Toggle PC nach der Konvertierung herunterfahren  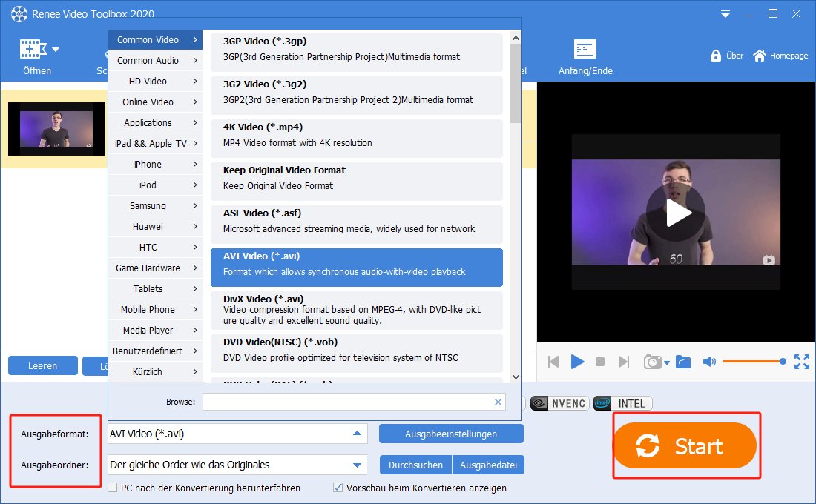(113, 488)
